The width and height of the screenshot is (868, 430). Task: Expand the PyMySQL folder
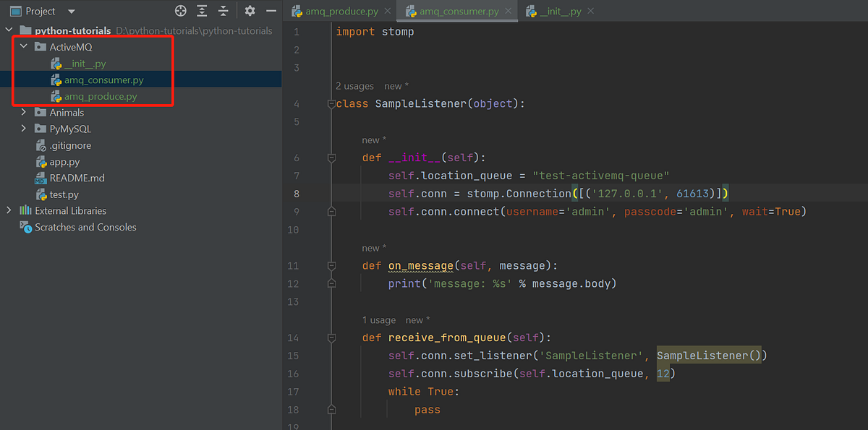click(22, 129)
